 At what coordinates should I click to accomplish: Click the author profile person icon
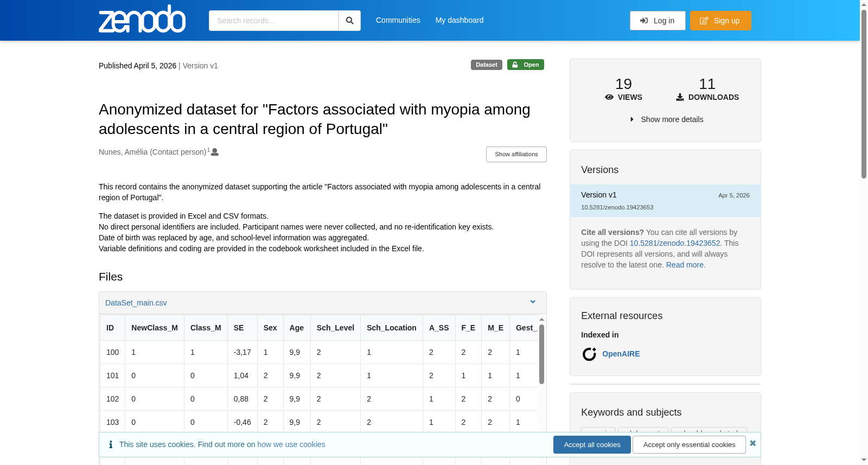pyautogui.click(x=215, y=152)
